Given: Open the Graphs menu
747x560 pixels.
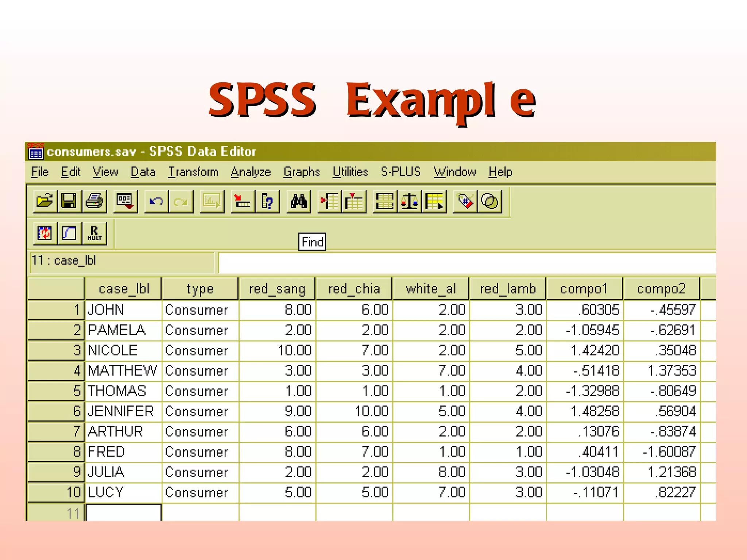Looking at the screenshot, I should click(x=302, y=172).
